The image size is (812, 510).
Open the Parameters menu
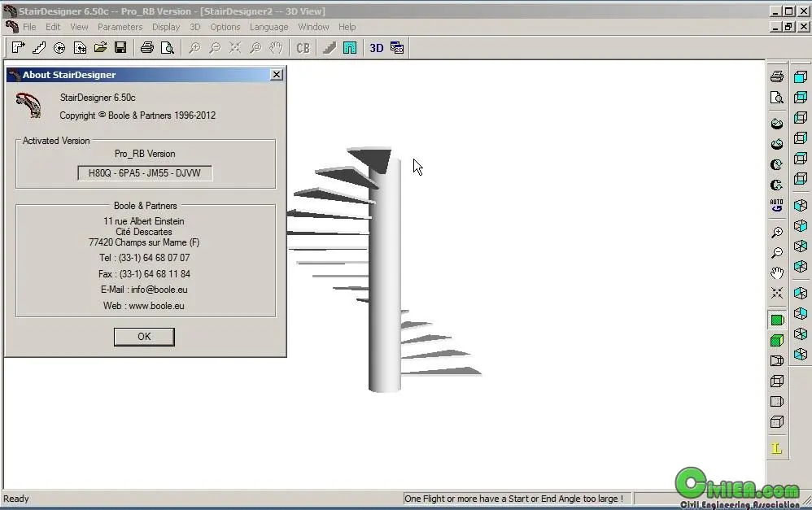click(x=120, y=27)
